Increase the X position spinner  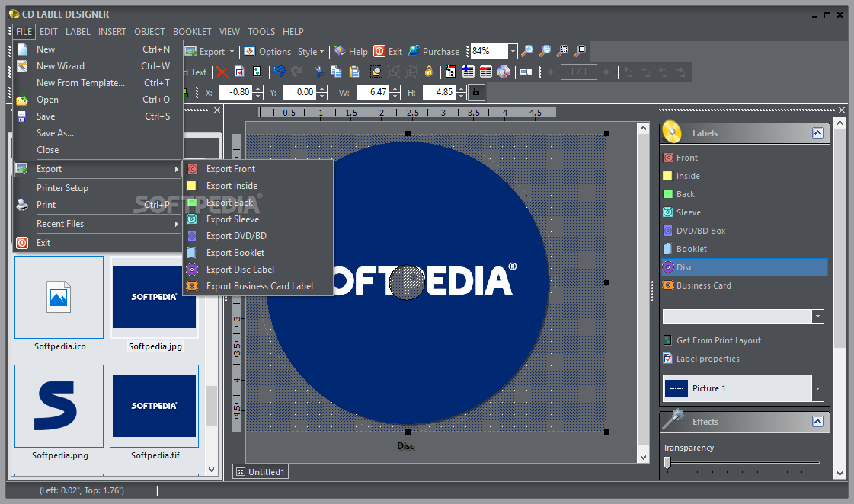click(258, 89)
